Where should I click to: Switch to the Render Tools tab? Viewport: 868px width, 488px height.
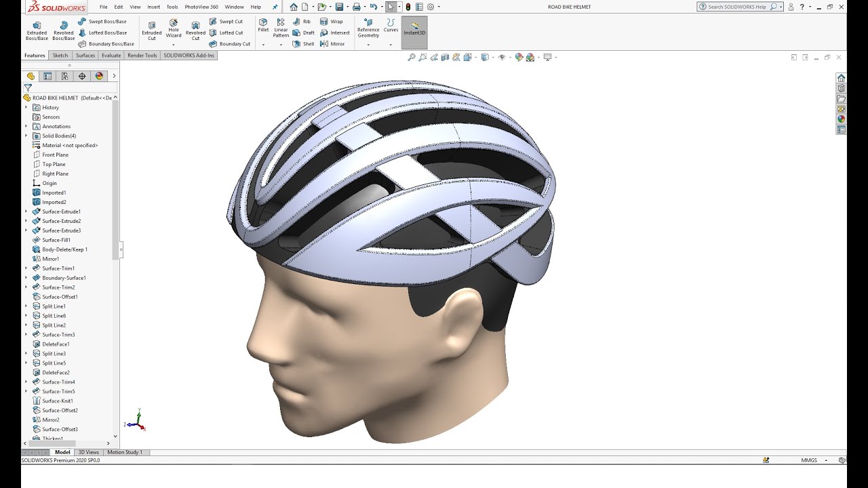[x=142, y=56]
